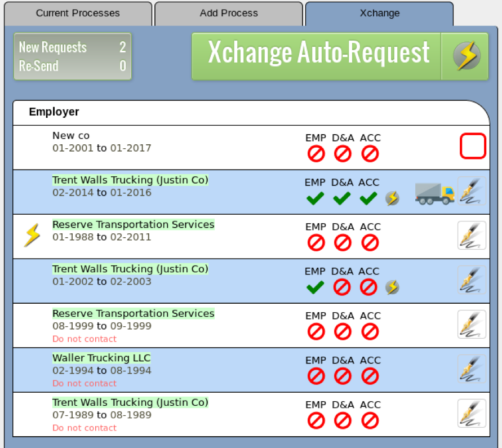Select Trent Walls Trucking dated 01-2002 to 02-2003
The width and height of the screenshot is (502, 448).
point(130,269)
